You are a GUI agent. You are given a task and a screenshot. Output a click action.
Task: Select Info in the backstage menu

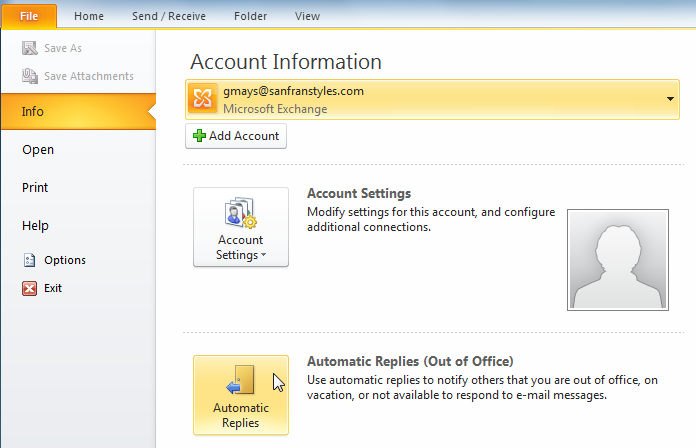(78, 111)
